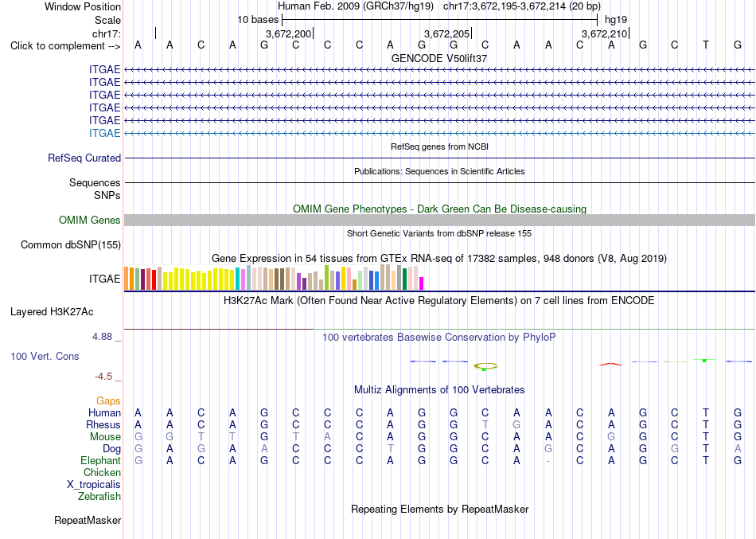
Task: Click the faded T in the Rhesus row
Action: click(x=485, y=424)
